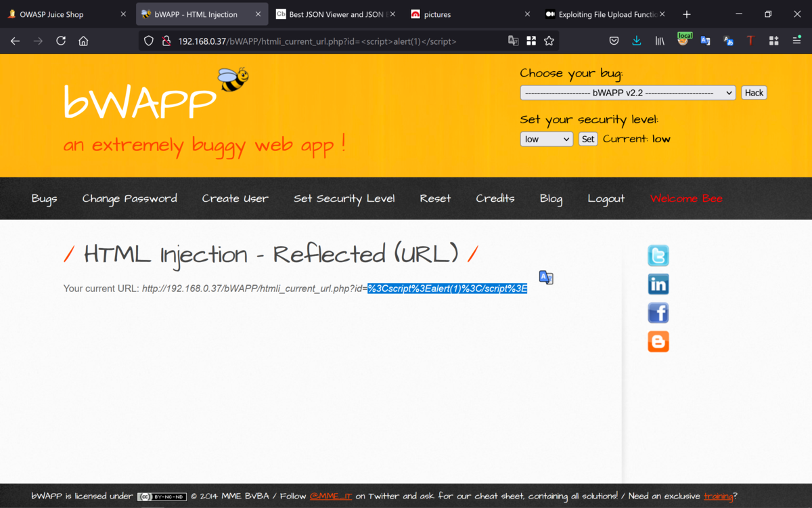Open the browser home page
The height and width of the screenshot is (508, 812).
pos(83,41)
